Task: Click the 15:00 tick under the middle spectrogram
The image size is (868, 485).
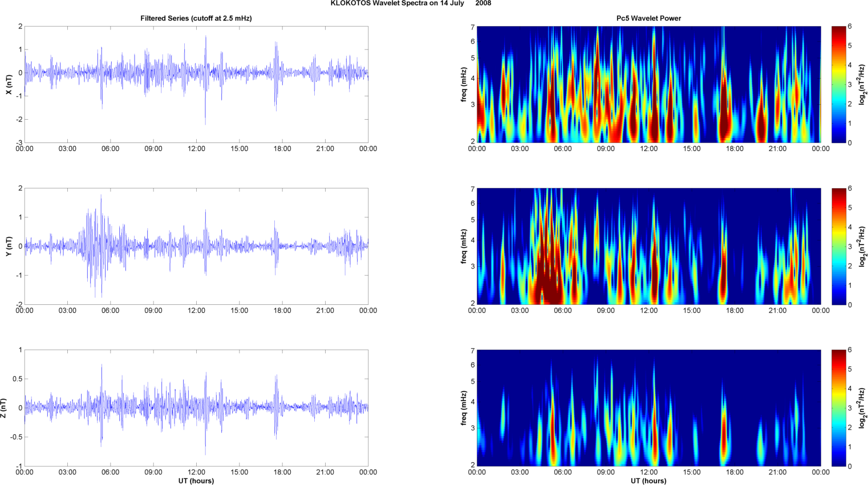Action: pyautogui.click(x=692, y=311)
